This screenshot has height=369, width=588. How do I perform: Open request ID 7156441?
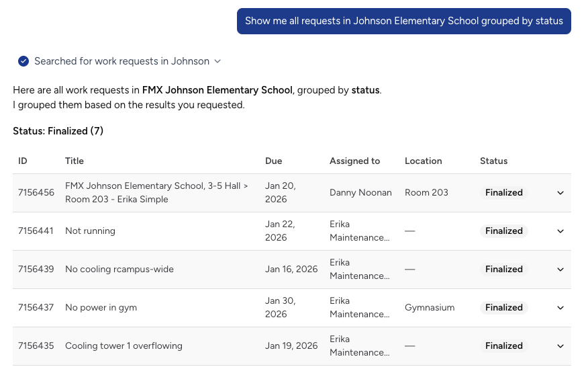36,231
